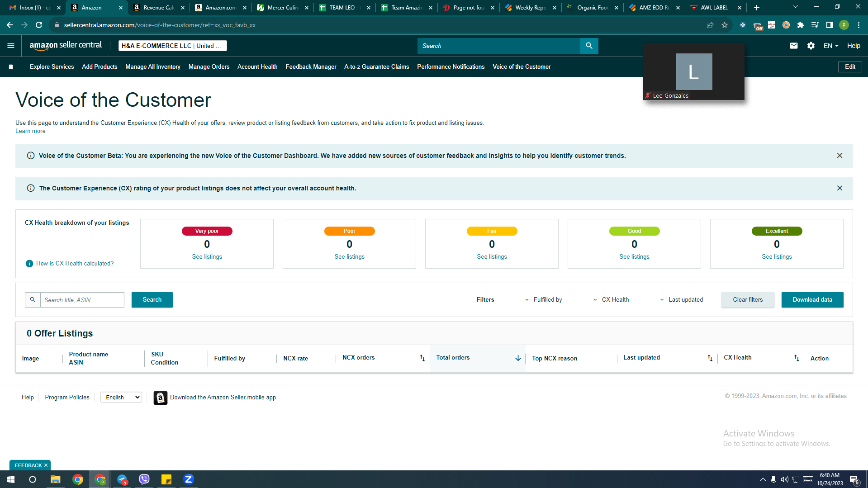The width and height of the screenshot is (868, 488).
Task: Click the FEEDBACK button
Action: click(28, 465)
